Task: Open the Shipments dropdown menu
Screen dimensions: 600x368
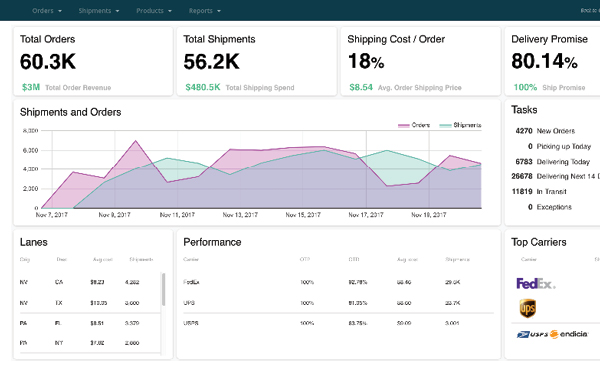Action: click(x=99, y=11)
